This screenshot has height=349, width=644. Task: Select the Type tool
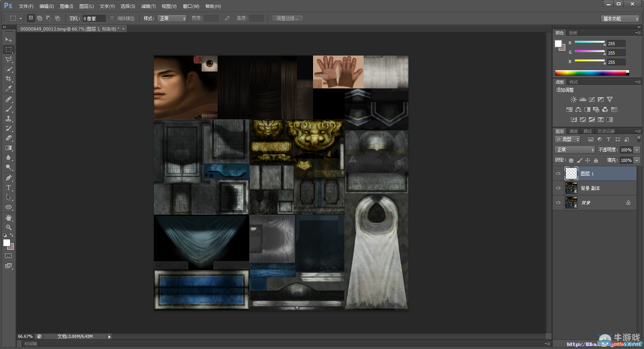point(9,188)
